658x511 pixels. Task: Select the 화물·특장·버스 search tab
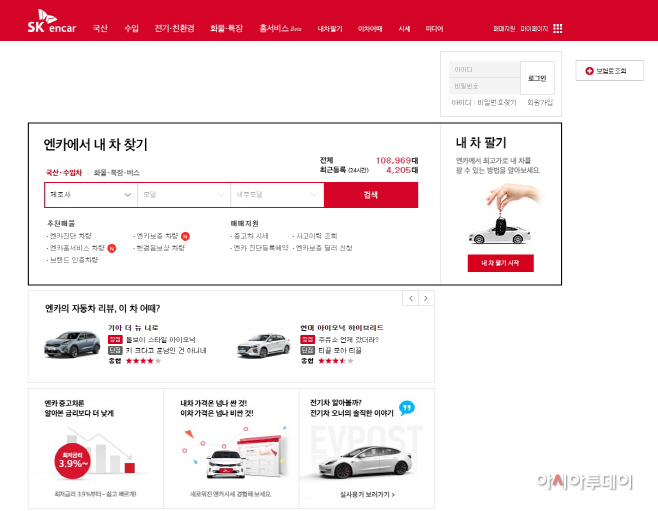point(116,172)
